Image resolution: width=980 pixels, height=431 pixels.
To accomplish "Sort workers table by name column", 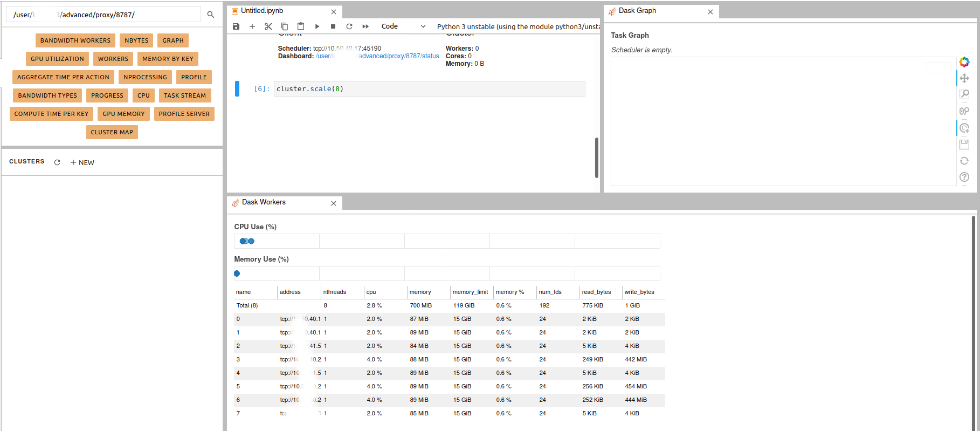I will 256,292.
